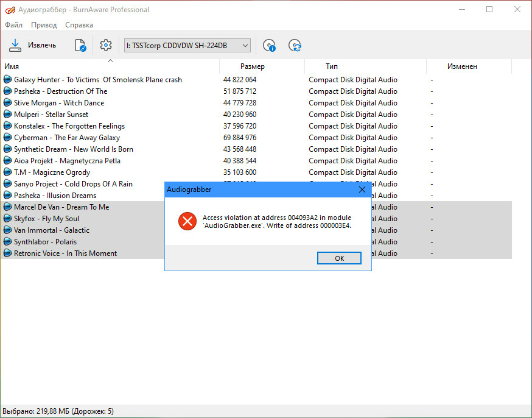Select track 'Aioa Projekt - Magnetyczna Petla'
Image resolution: width=532 pixels, height=418 pixels.
67,161
